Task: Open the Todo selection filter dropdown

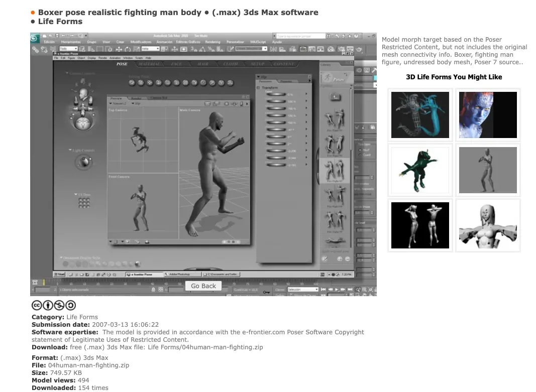Action: tap(68, 49)
